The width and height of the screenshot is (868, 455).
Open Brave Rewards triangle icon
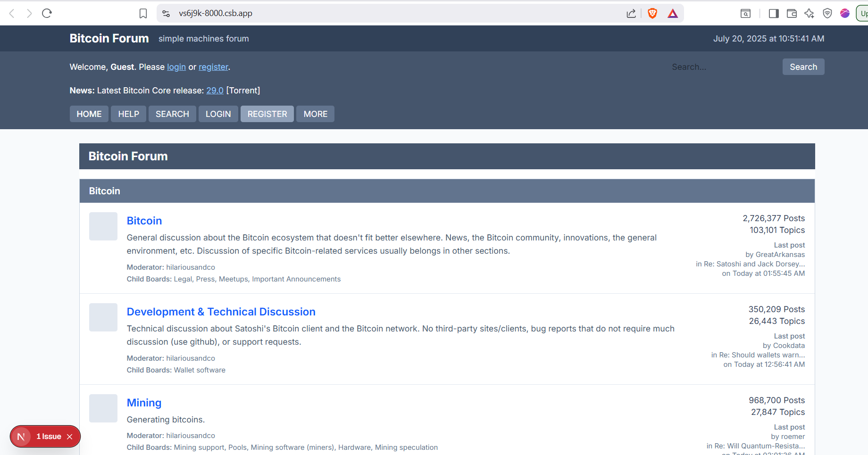point(673,13)
